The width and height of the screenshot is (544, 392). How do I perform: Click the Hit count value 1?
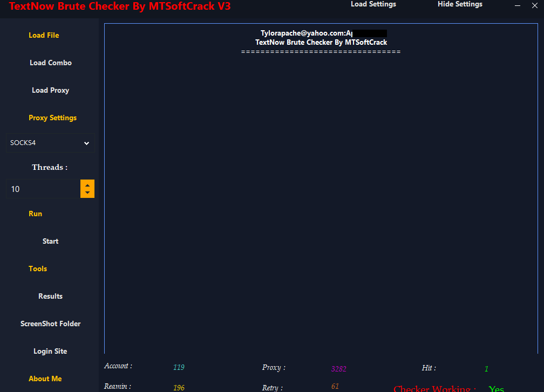486,369
